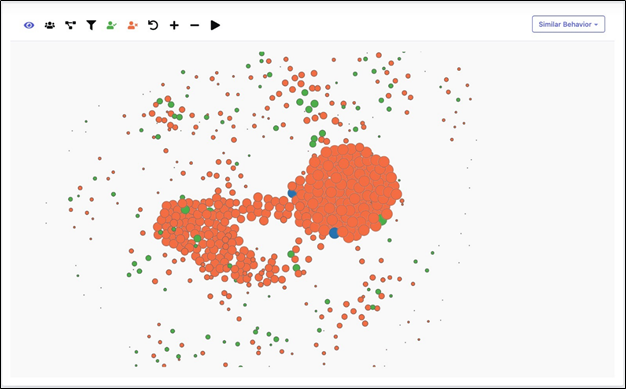Click the users group icon

tap(50, 25)
